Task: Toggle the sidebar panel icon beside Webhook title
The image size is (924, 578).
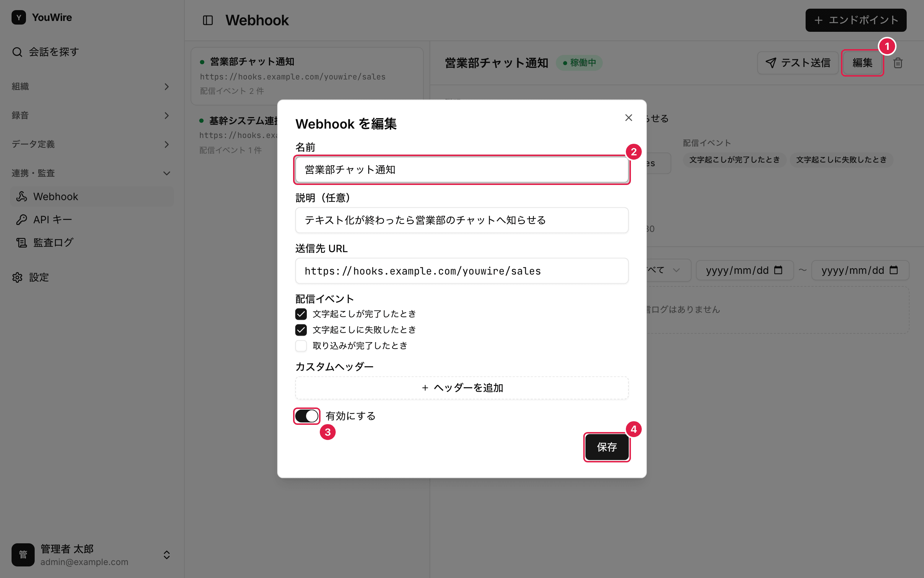Action: coord(208,20)
